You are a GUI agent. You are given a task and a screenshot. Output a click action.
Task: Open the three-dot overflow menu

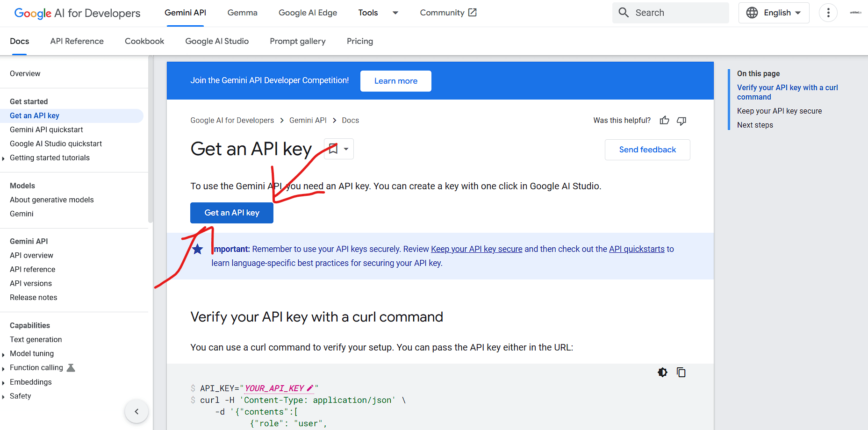tap(828, 13)
